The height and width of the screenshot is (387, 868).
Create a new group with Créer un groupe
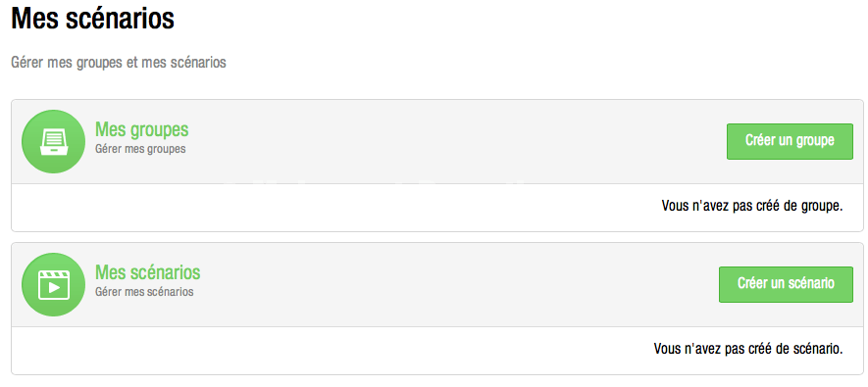tap(790, 141)
